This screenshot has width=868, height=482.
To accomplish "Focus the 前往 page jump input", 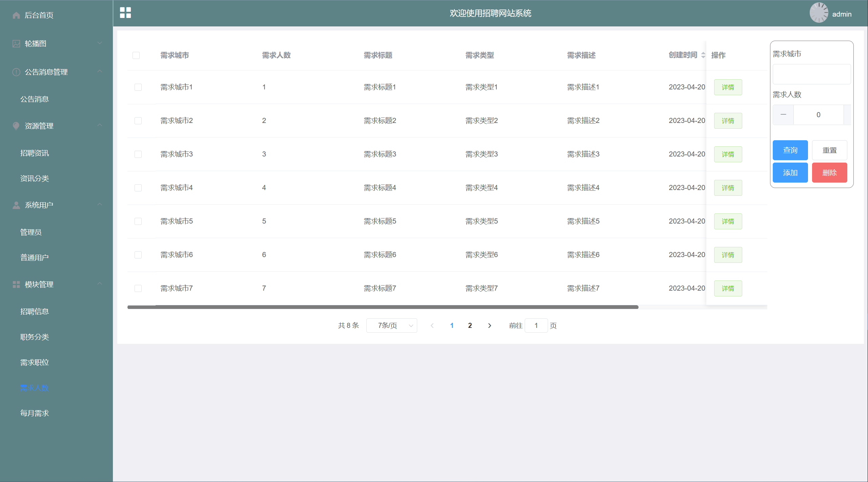I will click(x=536, y=326).
